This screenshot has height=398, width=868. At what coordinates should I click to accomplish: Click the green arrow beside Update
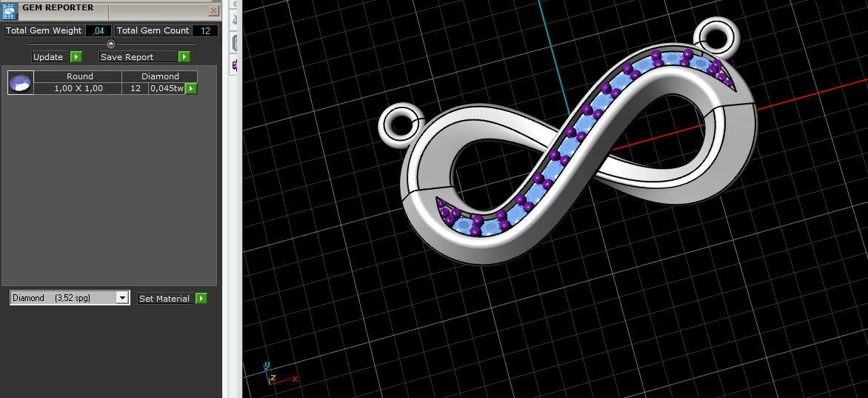76,57
